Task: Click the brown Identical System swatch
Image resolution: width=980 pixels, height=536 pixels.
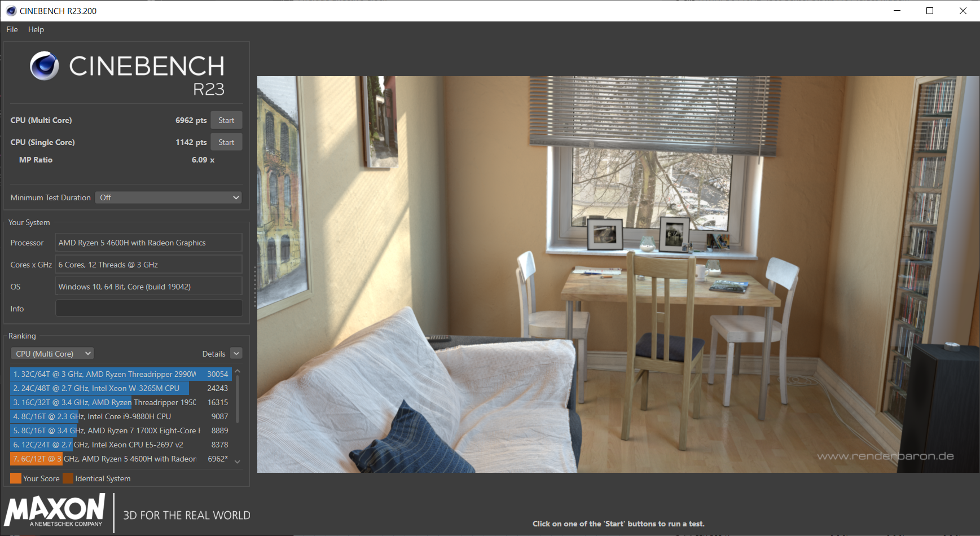Action: click(68, 478)
